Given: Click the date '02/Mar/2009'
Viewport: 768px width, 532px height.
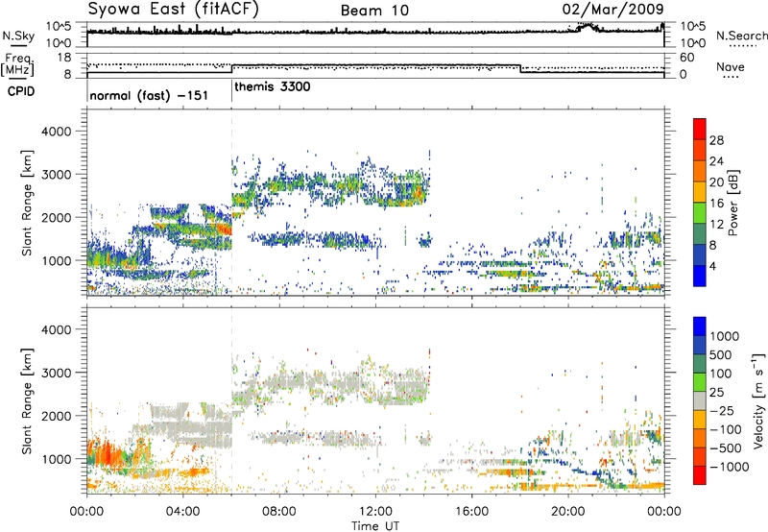Looking at the screenshot, I should pyautogui.click(x=612, y=9).
